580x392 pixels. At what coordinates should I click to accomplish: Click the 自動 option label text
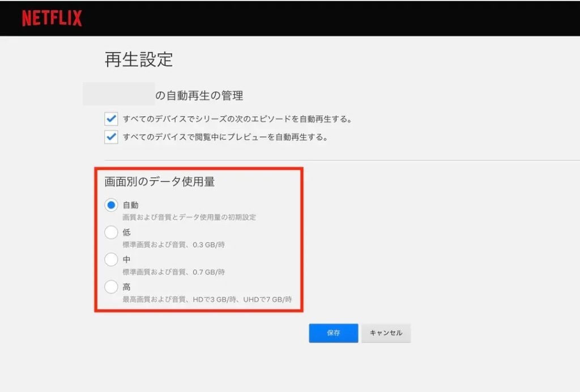130,206
